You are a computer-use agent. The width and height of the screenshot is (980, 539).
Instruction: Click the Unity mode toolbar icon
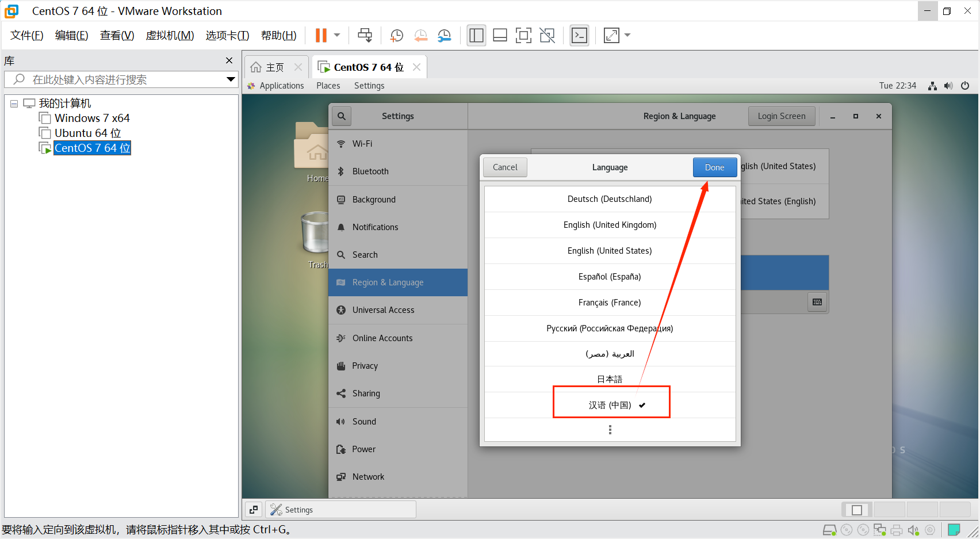(x=548, y=35)
